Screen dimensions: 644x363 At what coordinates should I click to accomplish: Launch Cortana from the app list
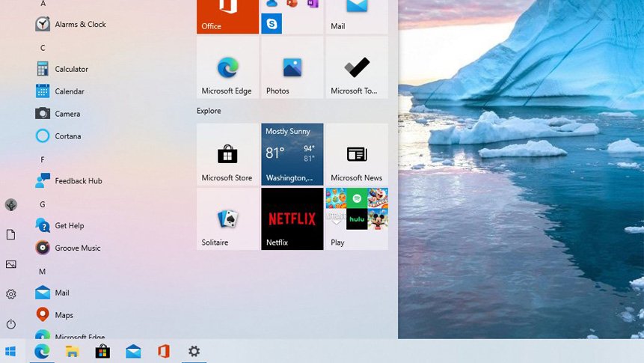67,136
